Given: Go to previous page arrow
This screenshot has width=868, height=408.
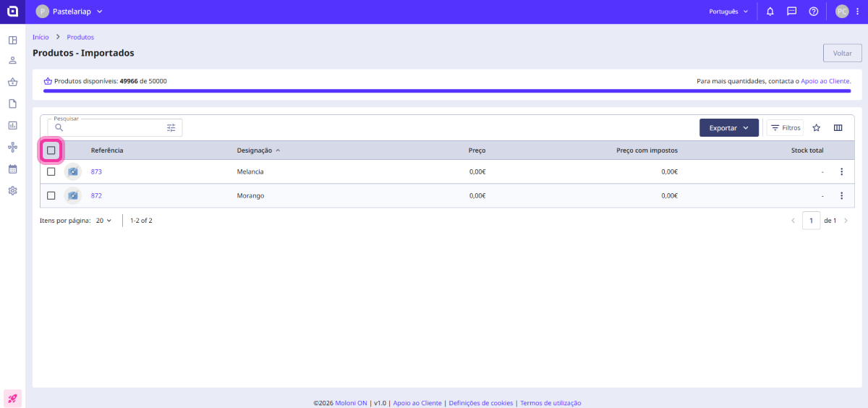Looking at the screenshot, I should (793, 221).
